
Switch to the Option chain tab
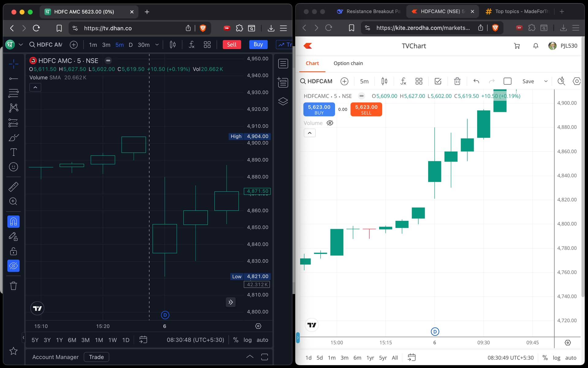(348, 63)
